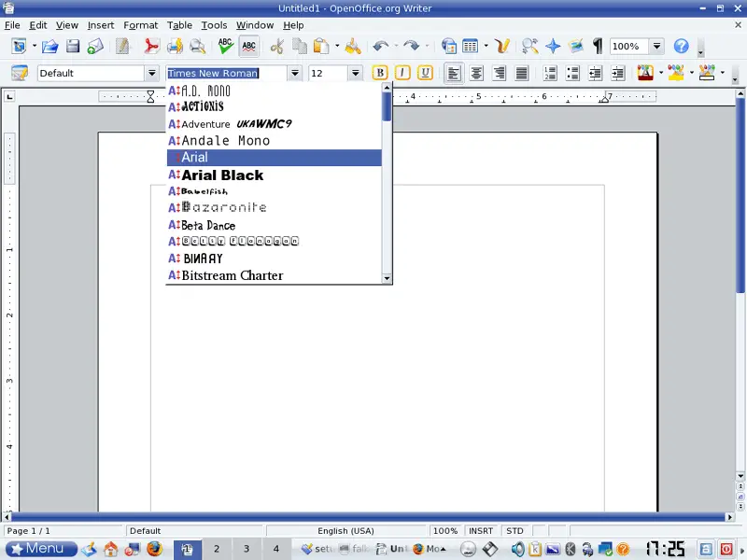Print the file directly

(x=175, y=46)
